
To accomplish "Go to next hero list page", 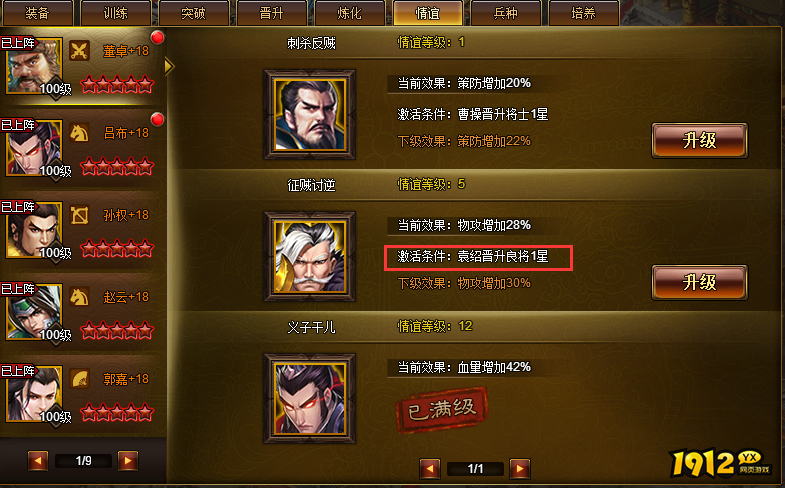I will click(128, 460).
